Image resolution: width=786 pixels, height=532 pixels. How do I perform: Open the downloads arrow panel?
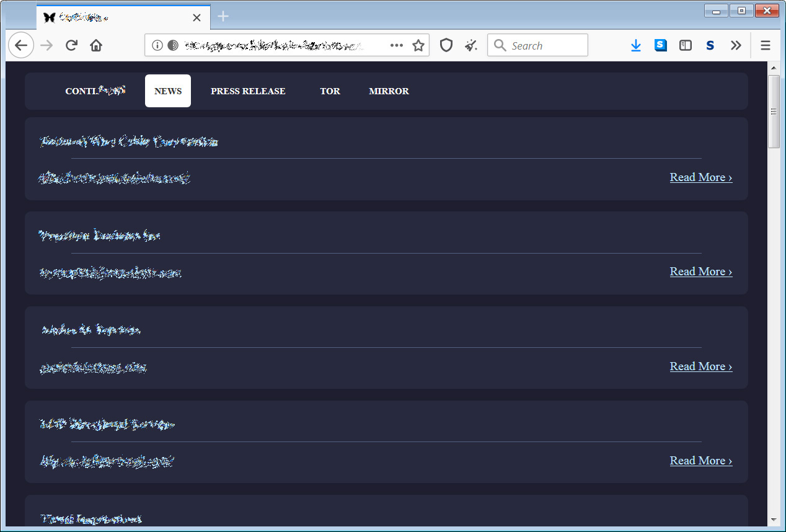(x=635, y=45)
